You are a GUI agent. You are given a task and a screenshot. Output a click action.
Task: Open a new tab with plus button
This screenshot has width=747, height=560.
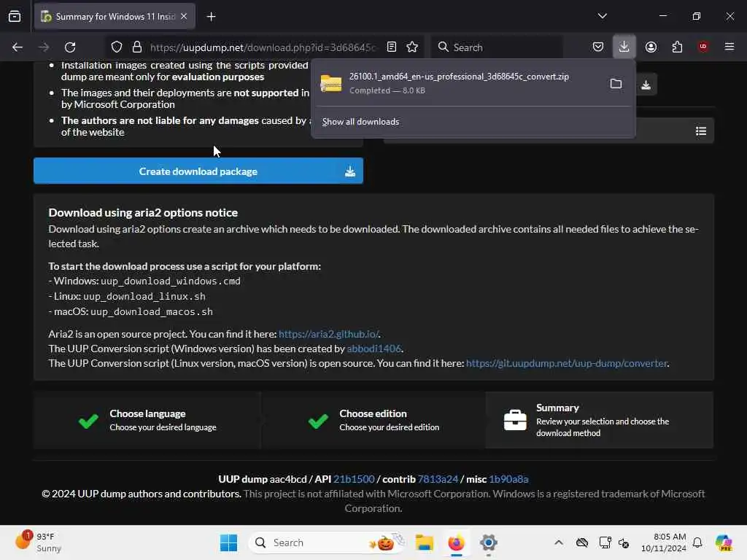coord(211,17)
